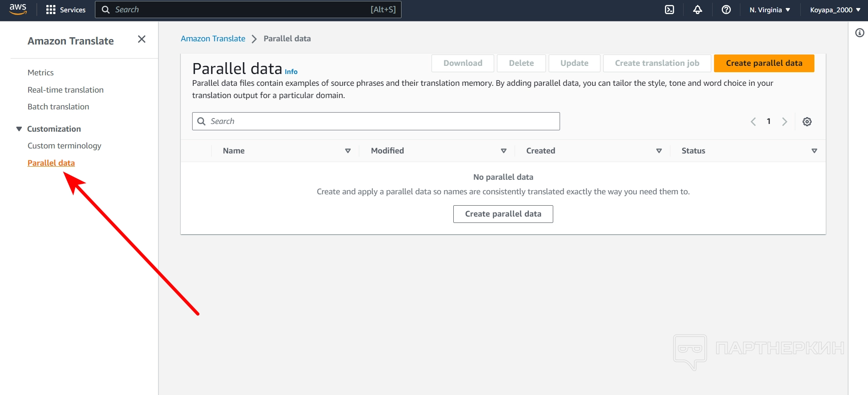The height and width of the screenshot is (395, 868).
Task: Open Real-time translation page
Action: (x=65, y=90)
